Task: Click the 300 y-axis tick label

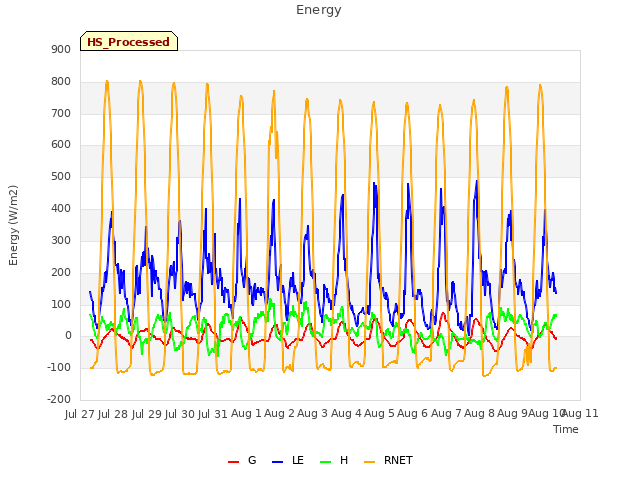Action: (x=61, y=240)
